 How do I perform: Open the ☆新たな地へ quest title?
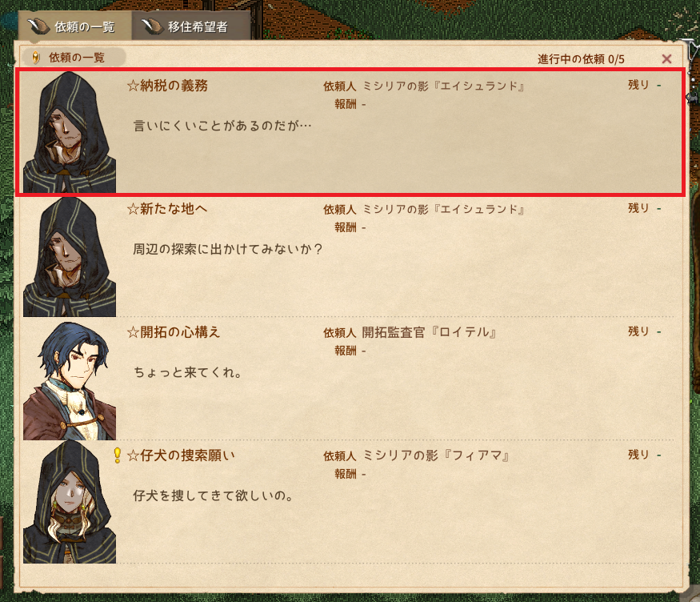[167, 209]
